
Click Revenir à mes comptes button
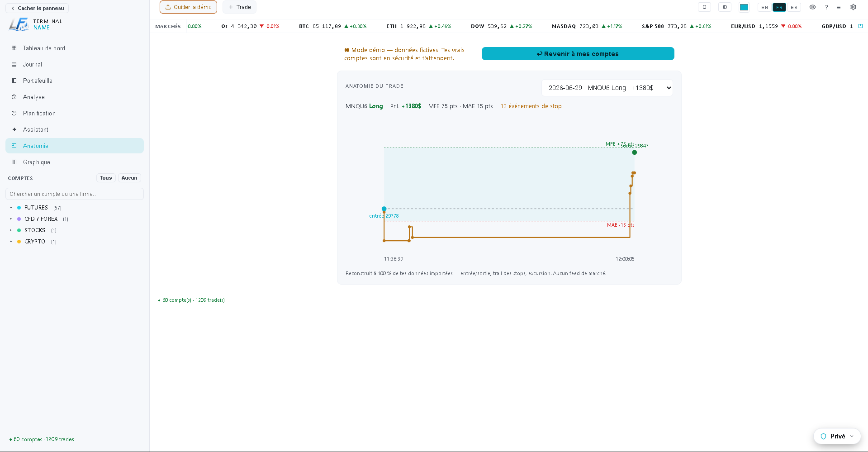click(578, 54)
